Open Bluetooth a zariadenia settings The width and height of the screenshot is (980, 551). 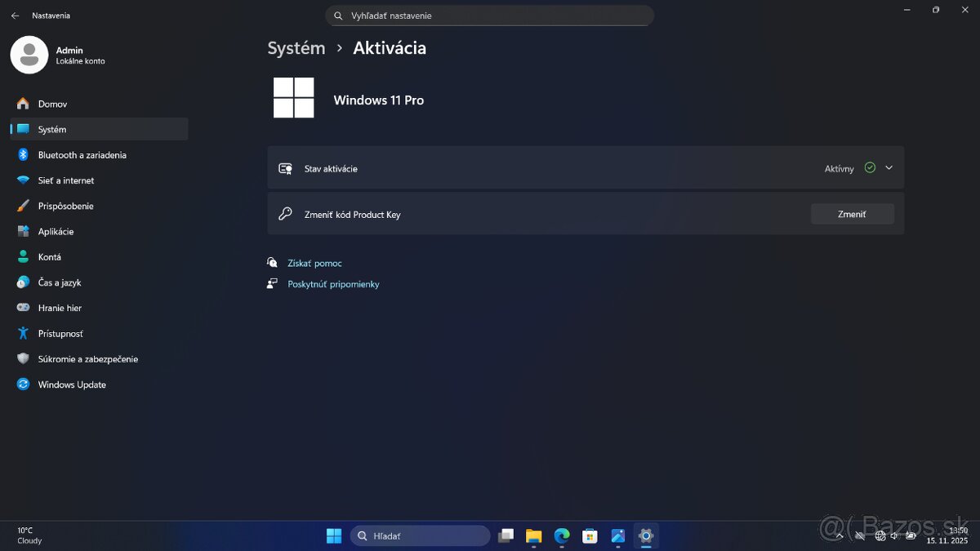point(82,155)
